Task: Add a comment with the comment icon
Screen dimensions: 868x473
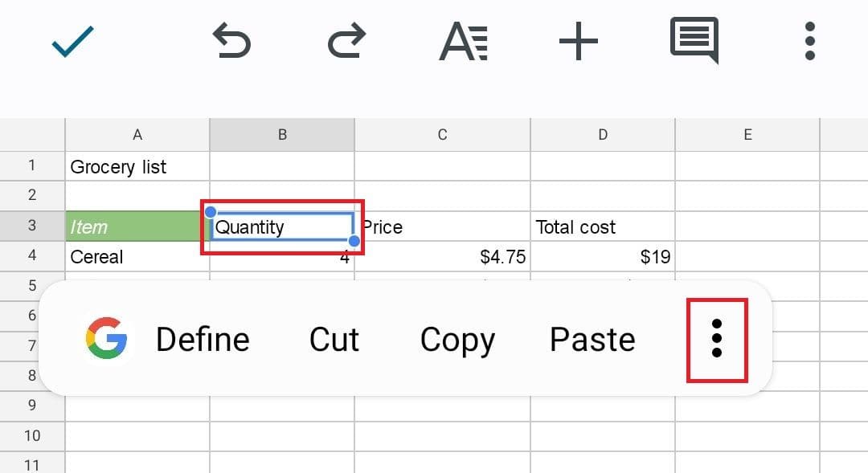Action: coord(694,40)
